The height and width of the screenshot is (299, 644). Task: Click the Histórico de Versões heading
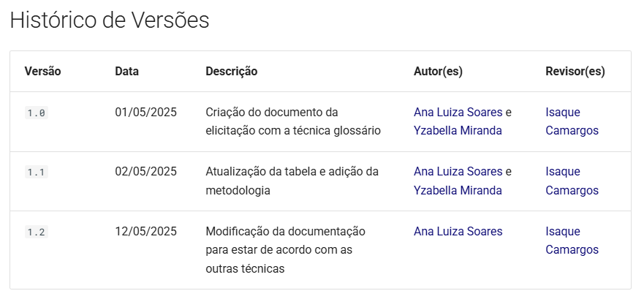[x=110, y=20]
